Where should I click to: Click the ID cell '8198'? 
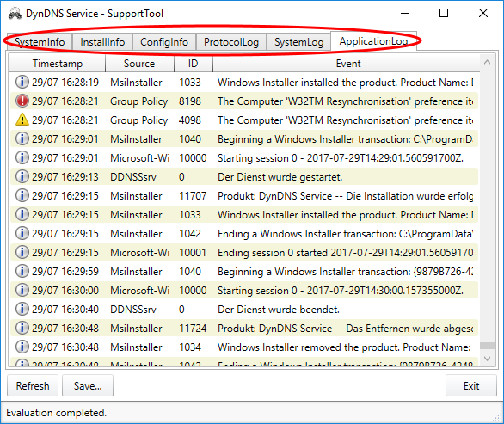click(x=189, y=101)
